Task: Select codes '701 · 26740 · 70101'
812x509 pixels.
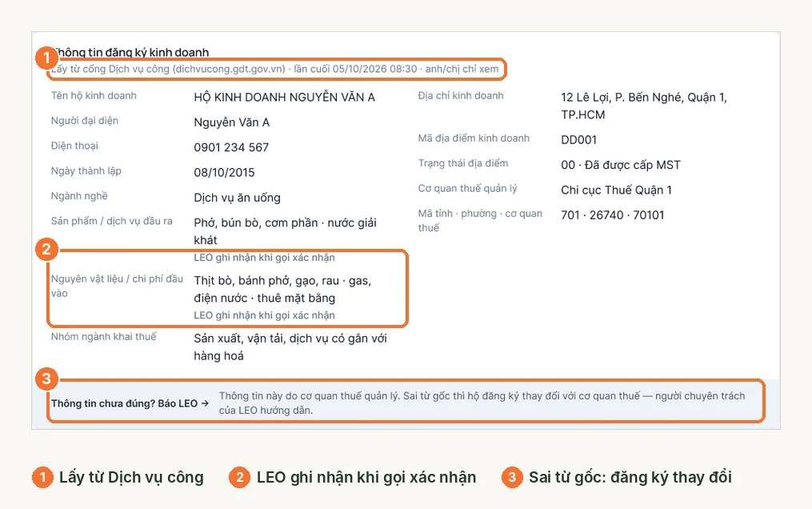Action: click(613, 215)
